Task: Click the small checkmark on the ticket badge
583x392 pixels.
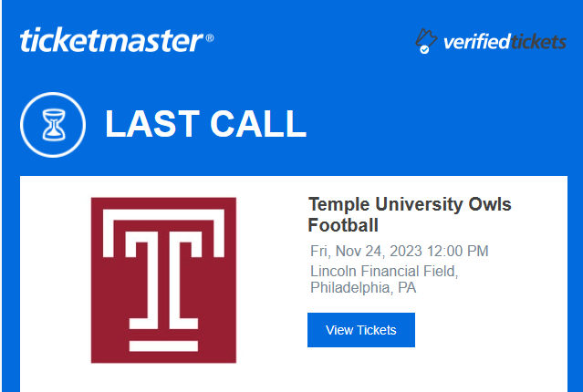Action: click(424, 50)
